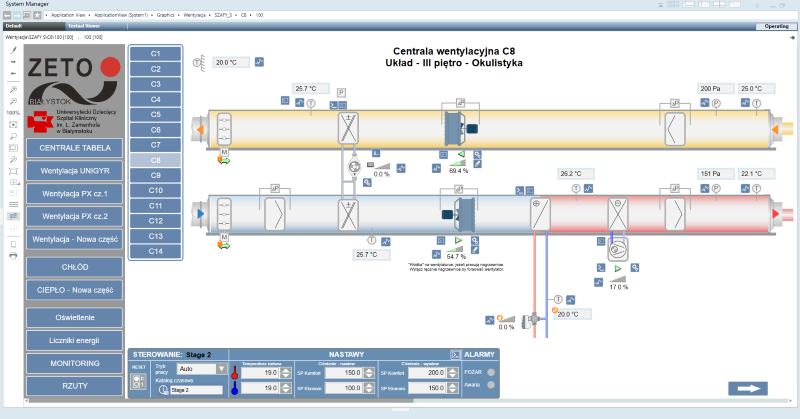Screen dimensions: 800x419
Task: Select the C5 unit button
Action: [156, 114]
